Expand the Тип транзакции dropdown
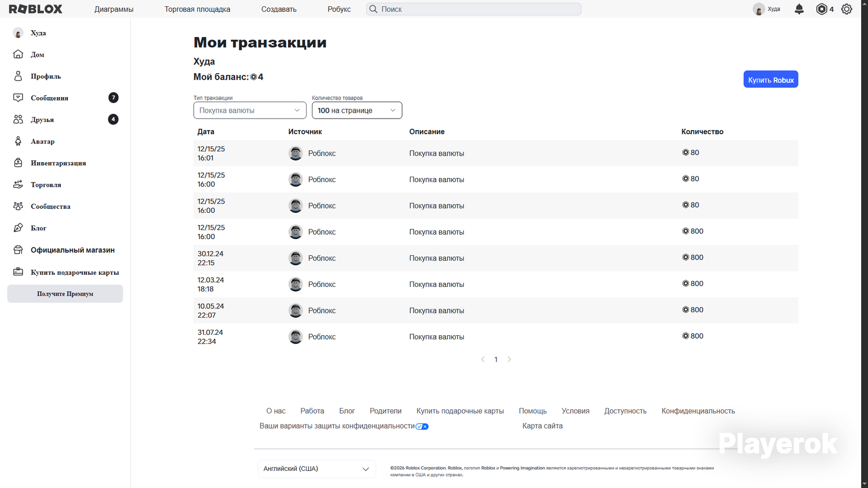Image resolution: width=868 pixels, height=488 pixels. pos(250,110)
